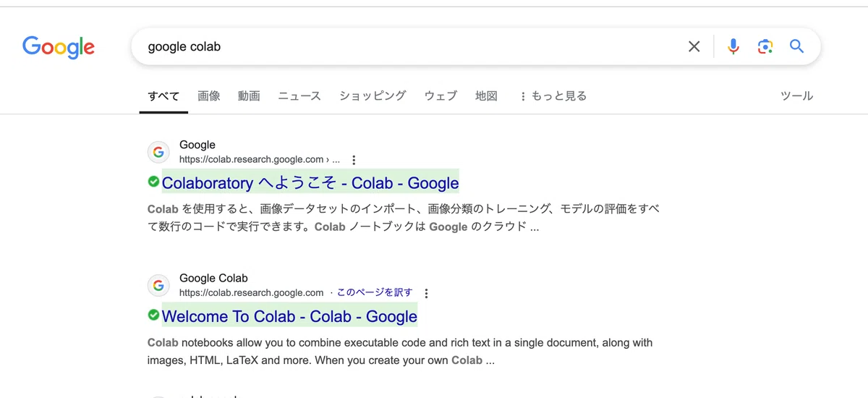This screenshot has height=398, width=868.
Task: Start voice search with microphone icon
Action: point(733,46)
